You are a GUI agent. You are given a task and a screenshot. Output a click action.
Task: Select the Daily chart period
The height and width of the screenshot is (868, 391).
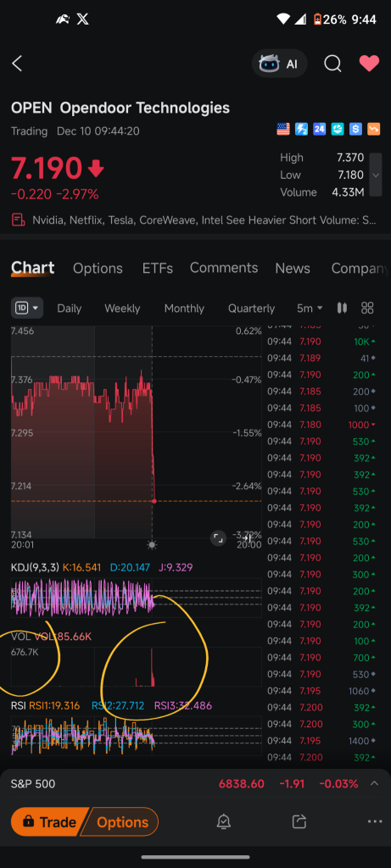[70, 309]
